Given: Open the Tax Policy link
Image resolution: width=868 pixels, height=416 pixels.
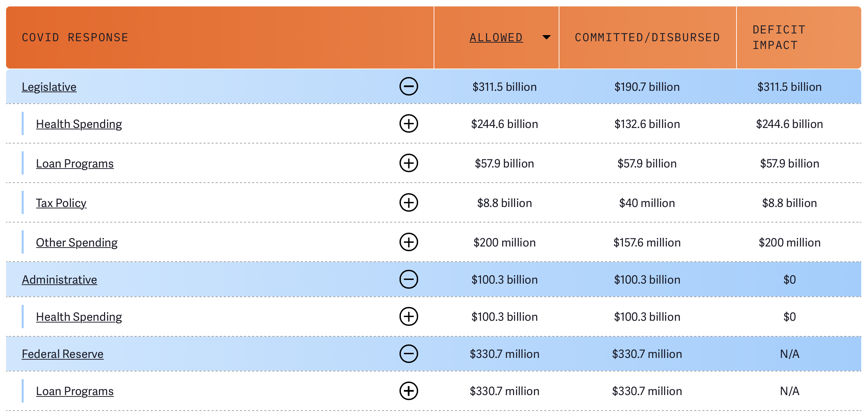Looking at the screenshot, I should point(61,203).
